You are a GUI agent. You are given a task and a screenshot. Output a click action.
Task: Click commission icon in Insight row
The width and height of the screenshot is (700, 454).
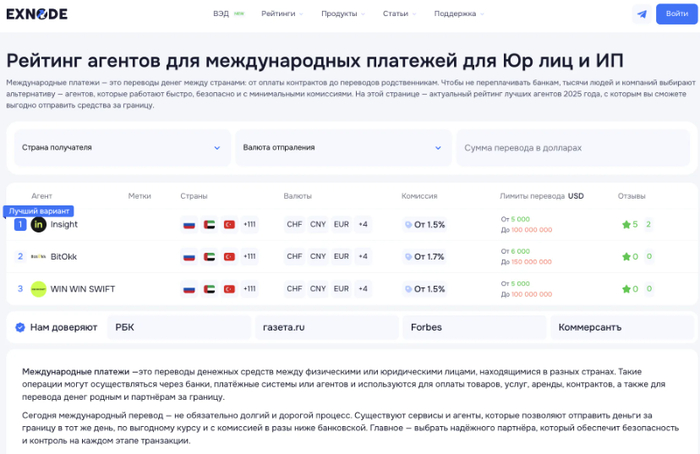pos(408,225)
